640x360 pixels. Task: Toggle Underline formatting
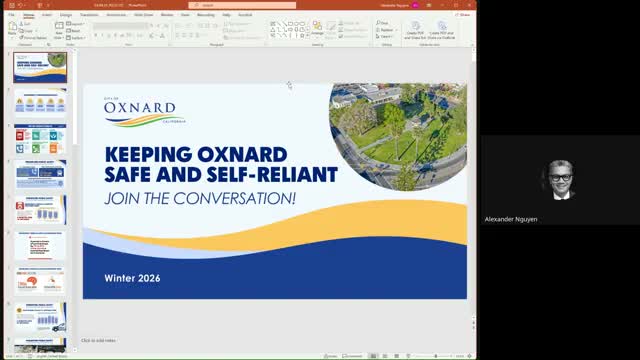[109, 36]
